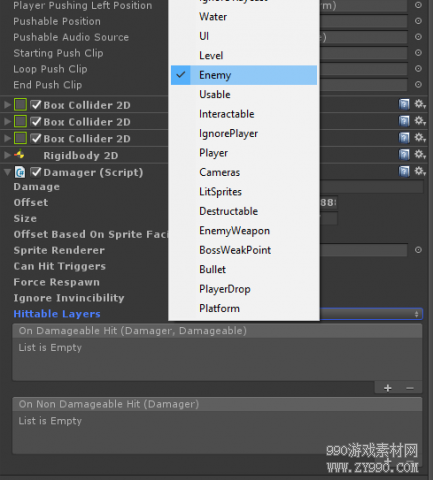
Task: Open gear settings of second Box Collider 2D
Action: pyautogui.click(x=420, y=121)
